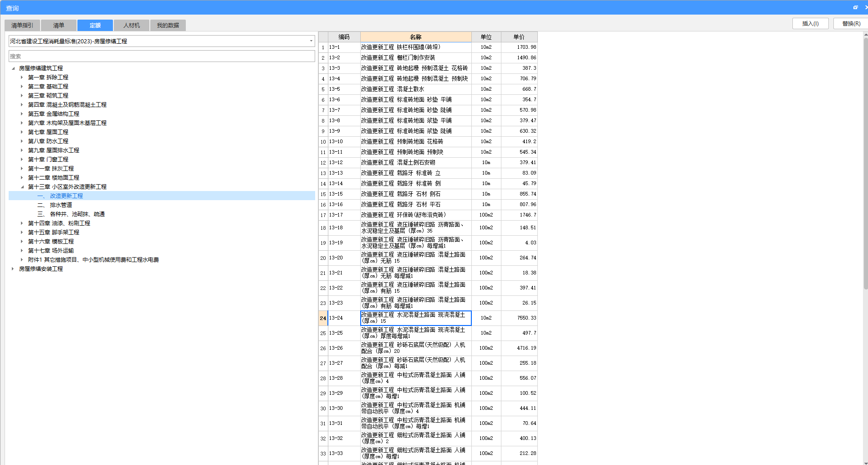Select code cell 13-22
This screenshot has height=465, width=868.
click(344, 288)
